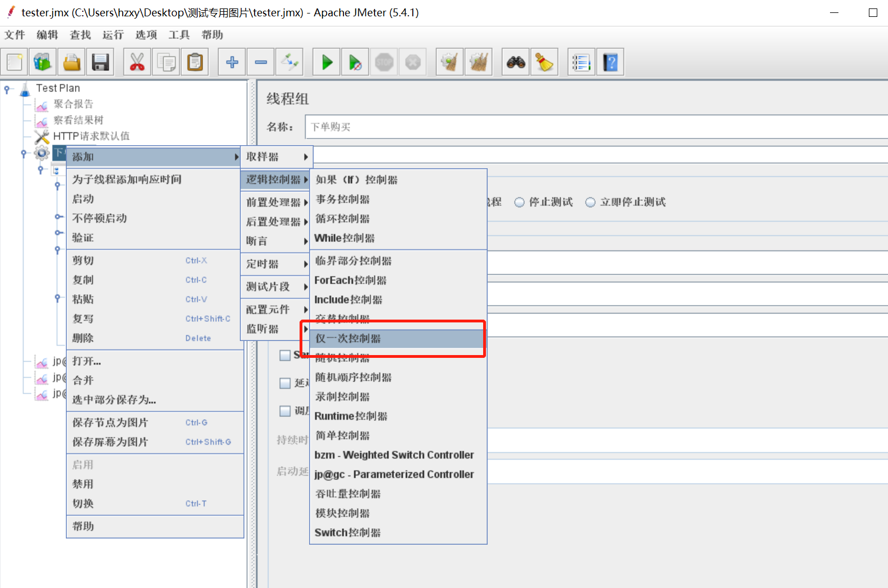This screenshot has height=588, width=888.
Task: Click the Cut scissors icon
Action: 137,62
